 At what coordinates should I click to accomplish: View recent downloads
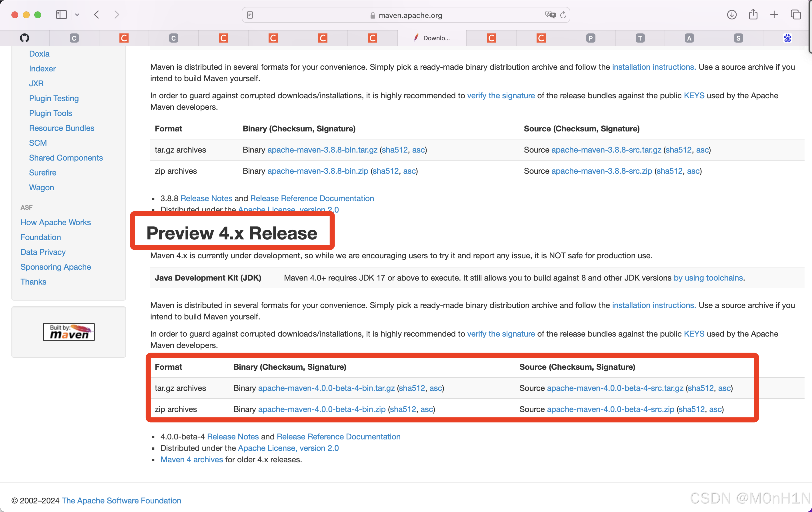pyautogui.click(x=732, y=15)
